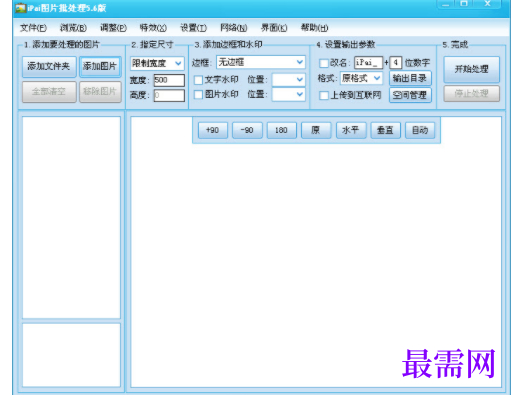Image resolution: width=514 pixels, height=395 pixels.
Task: Open 图片水印 position dropdown
Action: point(288,94)
